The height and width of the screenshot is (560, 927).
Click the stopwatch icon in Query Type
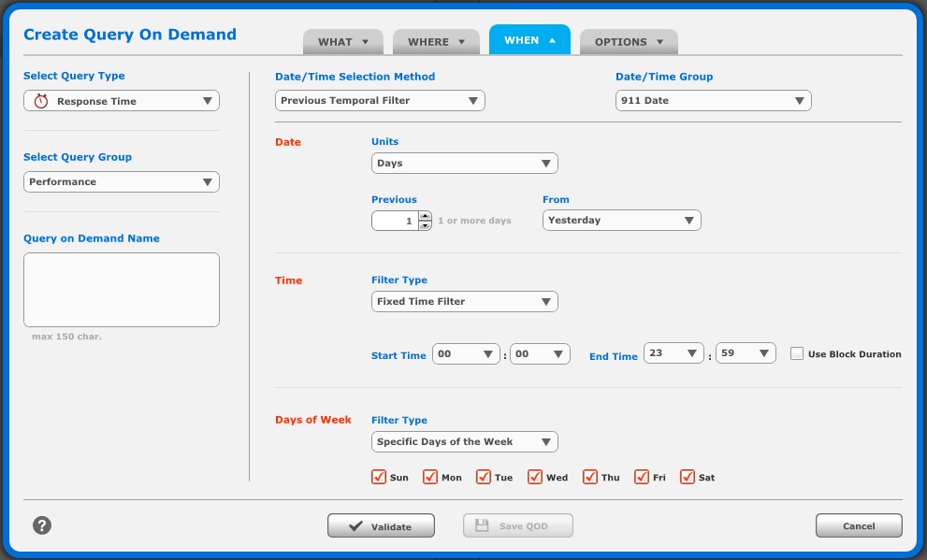(x=41, y=101)
